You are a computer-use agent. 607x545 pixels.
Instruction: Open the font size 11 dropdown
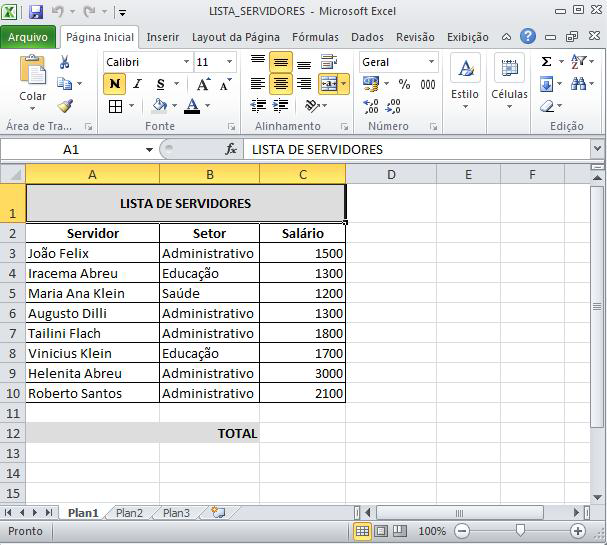click(x=229, y=62)
